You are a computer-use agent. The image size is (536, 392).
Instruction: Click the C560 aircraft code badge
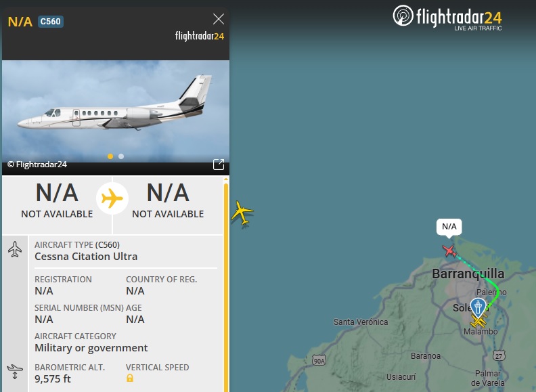pos(50,22)
